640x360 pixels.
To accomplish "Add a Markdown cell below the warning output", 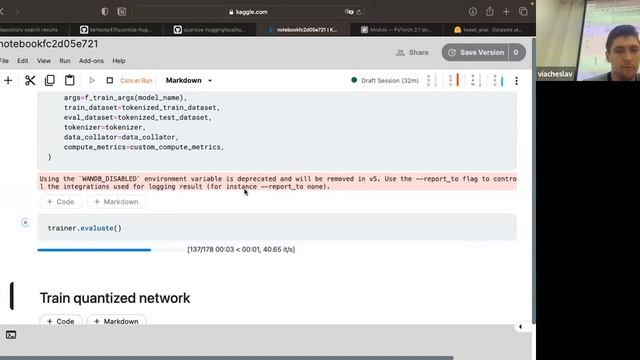I will 116,202.
